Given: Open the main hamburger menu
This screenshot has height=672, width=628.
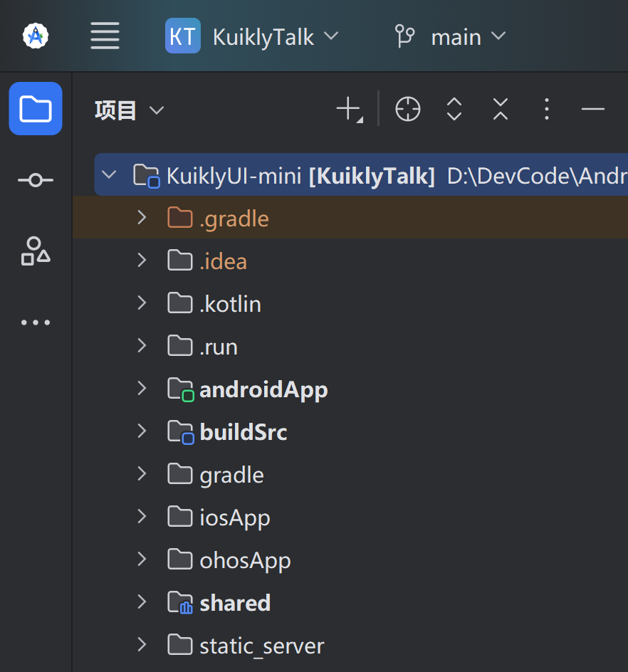Looking at the screenshot, I should coord(105,36).
